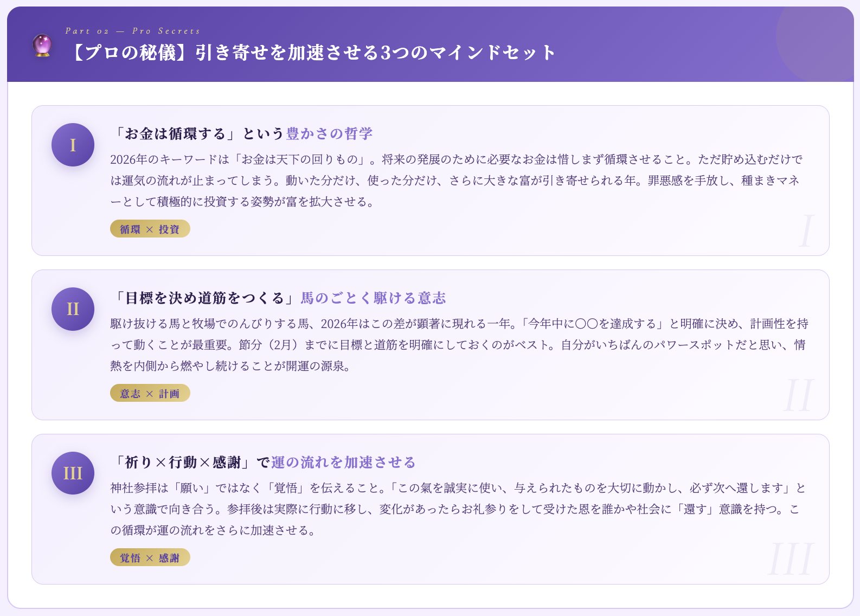This screenshot has height=616, width=860.
Task: Click heading 「目標を決め道筋をつくる」馬のごとく駆ける意志
Action: point(278,298)
